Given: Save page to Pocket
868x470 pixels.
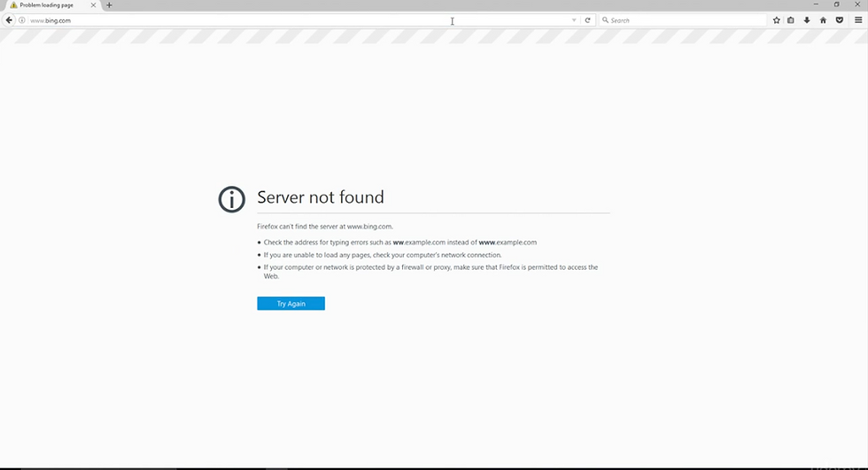Looking at the screenshot, I should pos(840,20).
